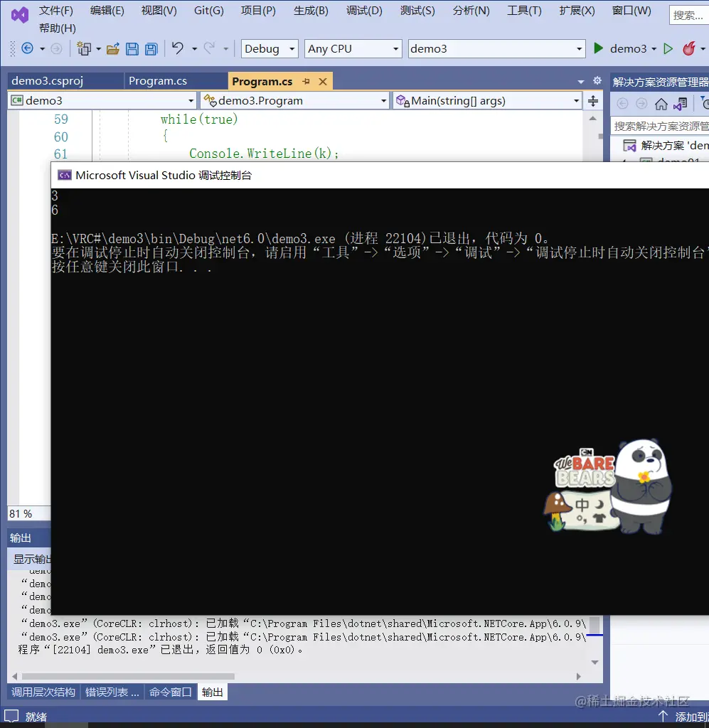Click the new project toolbar icon
This screenshot has width=709, height=728.
coord(84,48)
